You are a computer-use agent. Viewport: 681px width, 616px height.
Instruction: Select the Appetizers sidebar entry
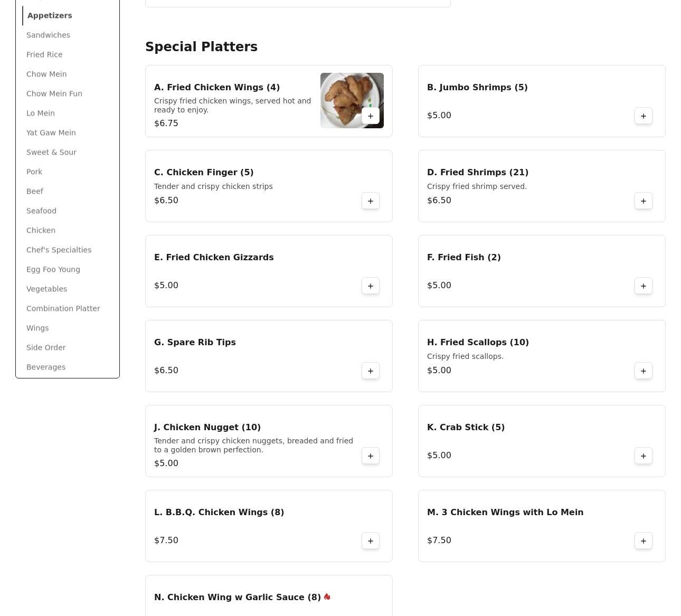pyautogui.click(x=50, y=16)
